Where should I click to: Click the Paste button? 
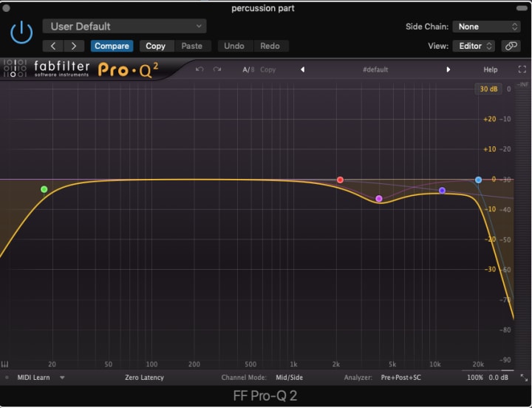click(191, 46)
